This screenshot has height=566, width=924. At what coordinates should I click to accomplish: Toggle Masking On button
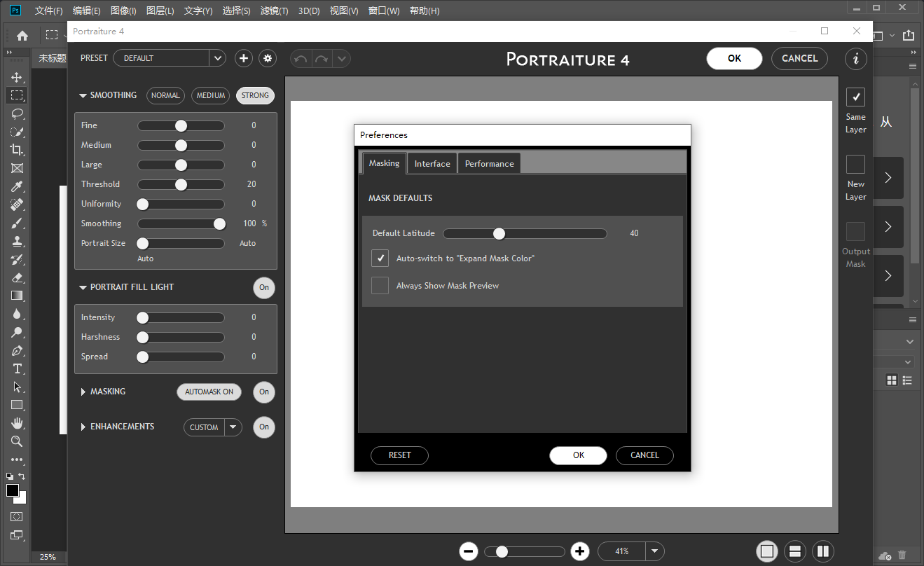264,392
